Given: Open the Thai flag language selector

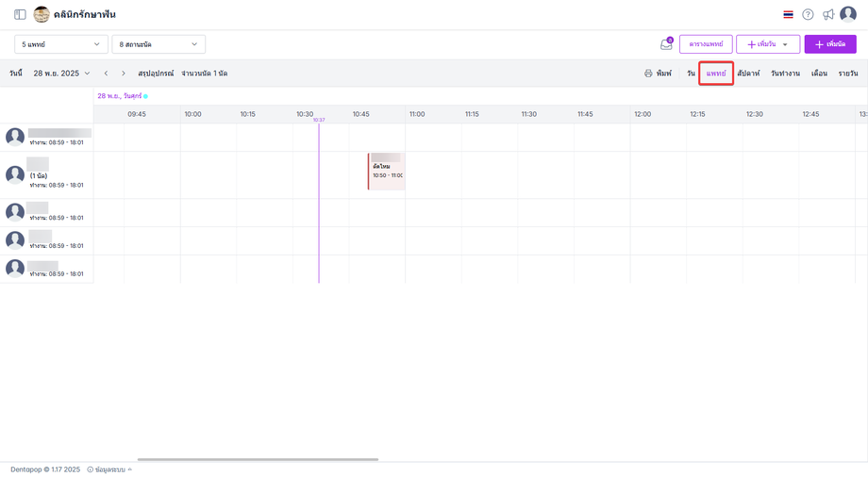Looking at the screenshot, I should [789, 14].
